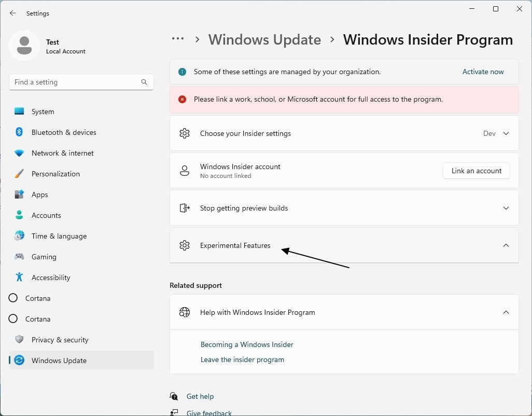The height and width of the screenshot is (416, 532).
Task: Click Choose your Insider settings label
Action: tap(245, 133)
